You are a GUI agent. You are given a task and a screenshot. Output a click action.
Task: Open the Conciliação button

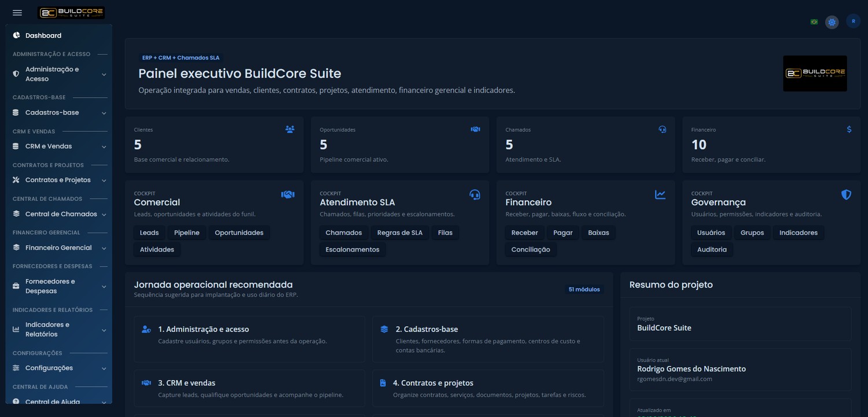click(x=531, y=249)
